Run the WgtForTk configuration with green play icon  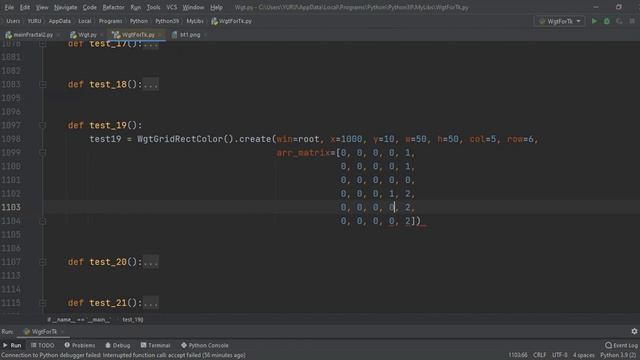coord(594,21)
